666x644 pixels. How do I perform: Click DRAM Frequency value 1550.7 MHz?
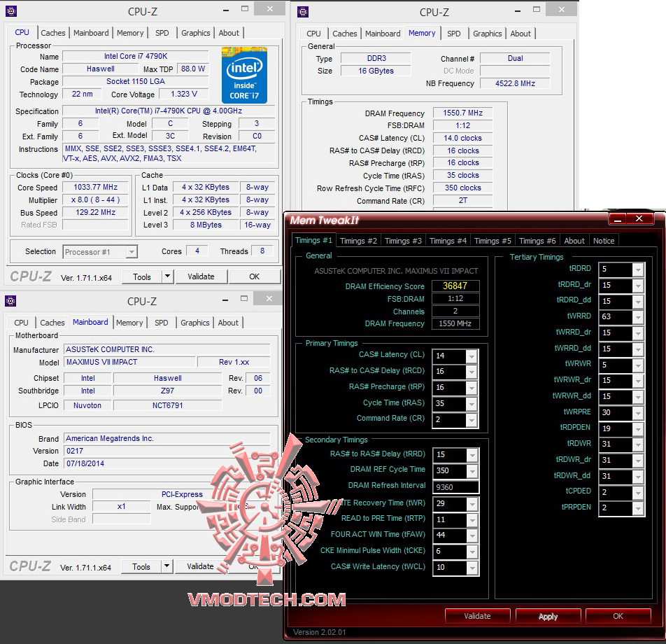coord(462,113)
